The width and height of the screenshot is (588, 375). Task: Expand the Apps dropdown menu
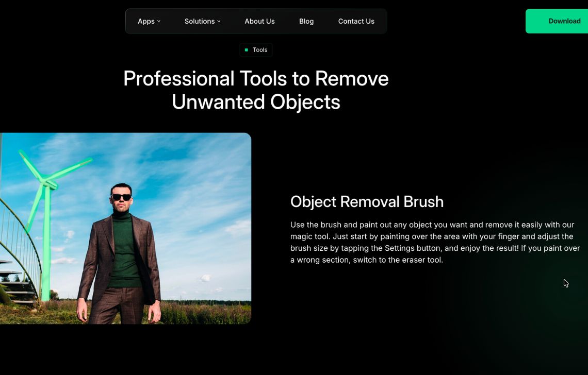point(146,21)
